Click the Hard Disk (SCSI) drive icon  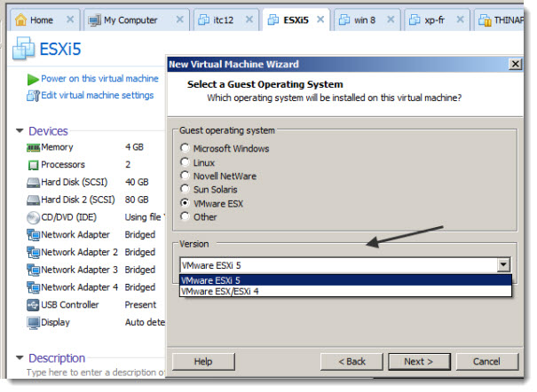click(x=33, y=183)
